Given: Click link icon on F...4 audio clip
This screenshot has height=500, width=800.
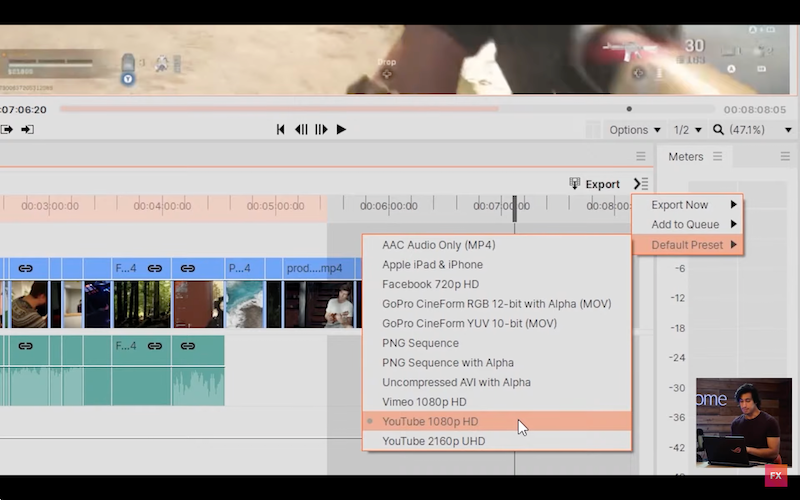Looking at the screenshot, I should coord(155,346).
